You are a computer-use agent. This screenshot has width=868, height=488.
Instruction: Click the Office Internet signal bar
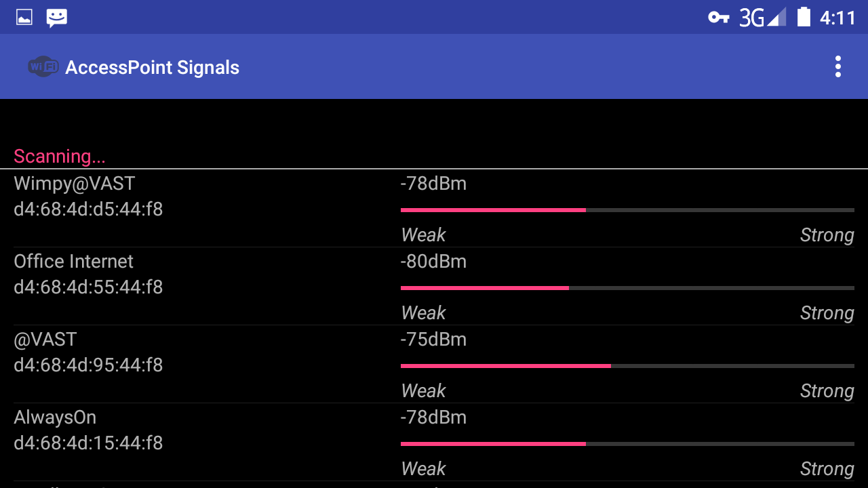[x=627, y=288]
